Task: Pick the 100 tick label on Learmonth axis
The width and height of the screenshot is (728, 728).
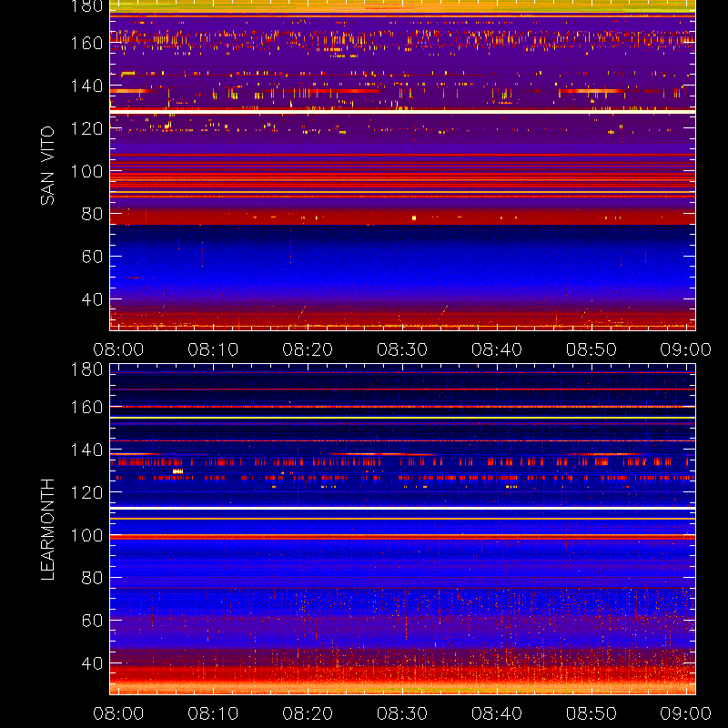Action: click(x=86, y=535)
